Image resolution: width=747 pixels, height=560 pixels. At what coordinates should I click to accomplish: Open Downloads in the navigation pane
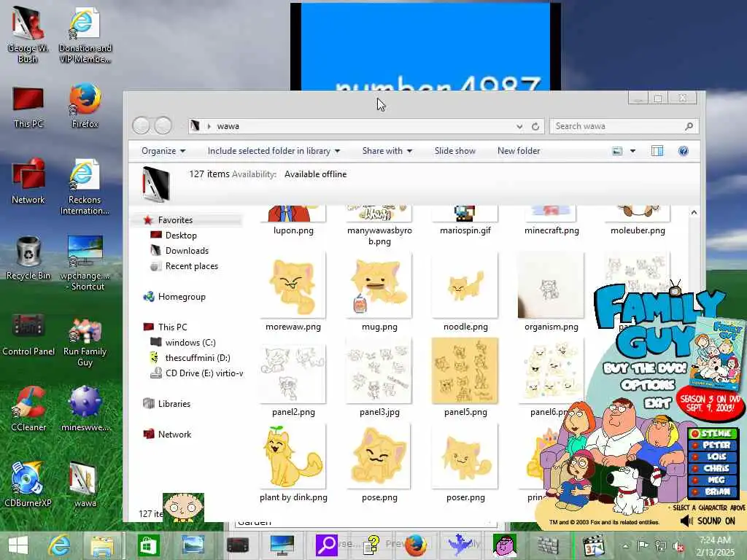pos(187,251)
